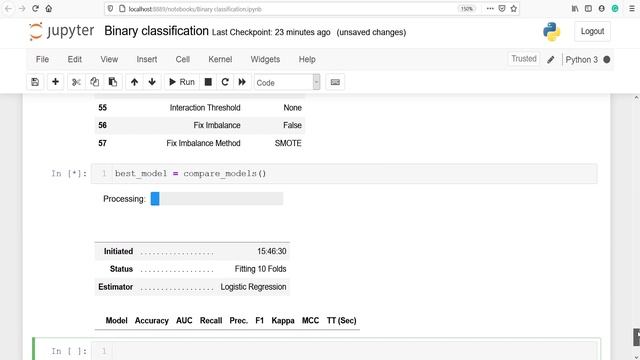The height and width of the screenshot is (360, 640).
Task: Click the Python 3 kernel busy indicator
Action: click(607, 60)
